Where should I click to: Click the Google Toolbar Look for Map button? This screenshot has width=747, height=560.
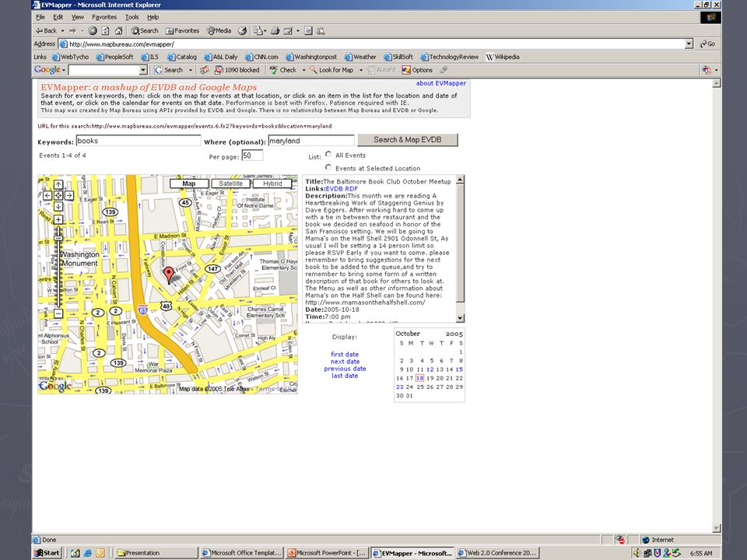click(x=331, y=70)
